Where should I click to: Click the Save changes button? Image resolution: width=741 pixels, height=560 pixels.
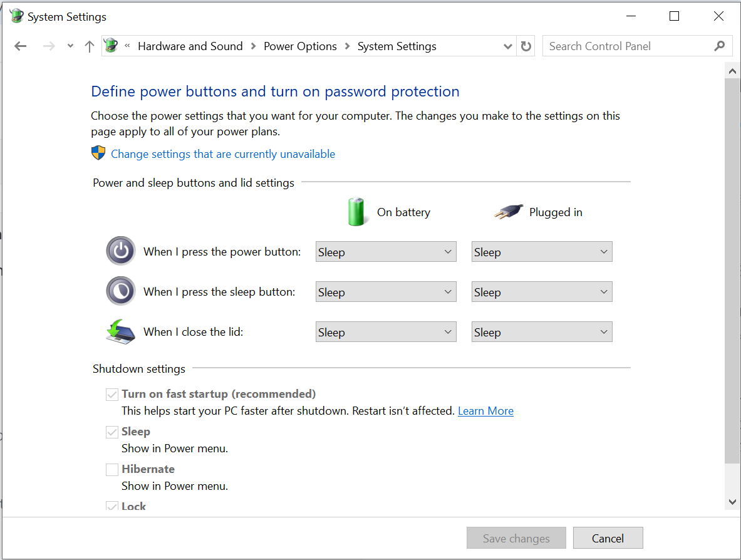(516, 538)
